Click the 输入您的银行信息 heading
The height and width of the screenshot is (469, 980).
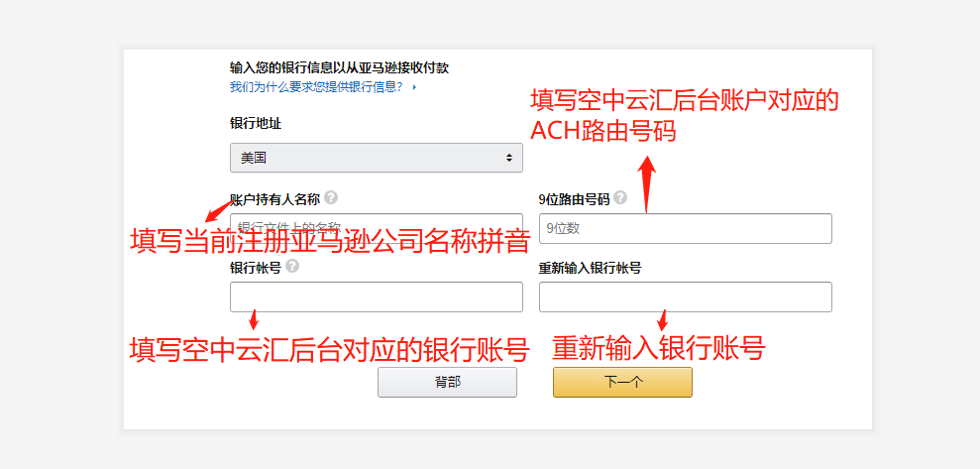click(x=339, y=67)
